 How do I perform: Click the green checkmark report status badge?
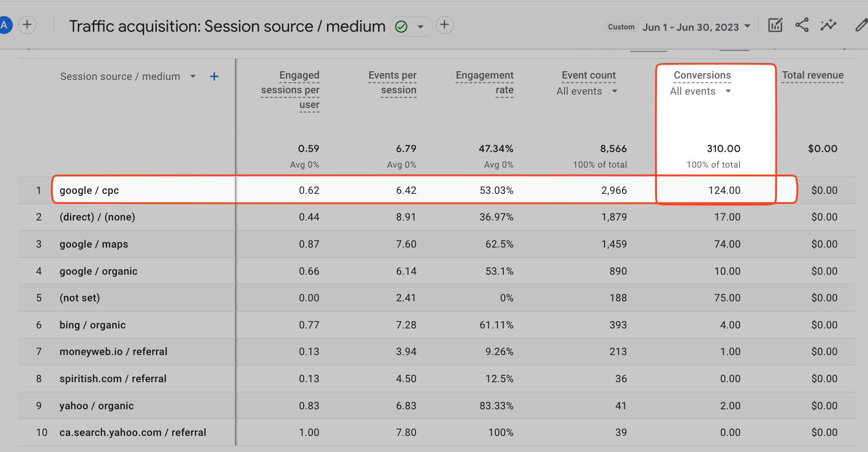coord(401,26)
